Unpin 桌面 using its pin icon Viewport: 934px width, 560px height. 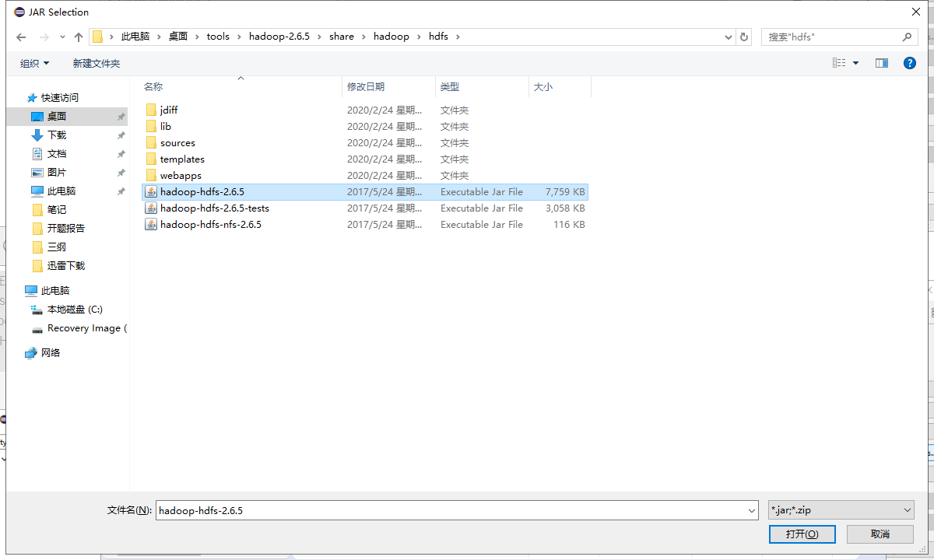pos(121,116)
